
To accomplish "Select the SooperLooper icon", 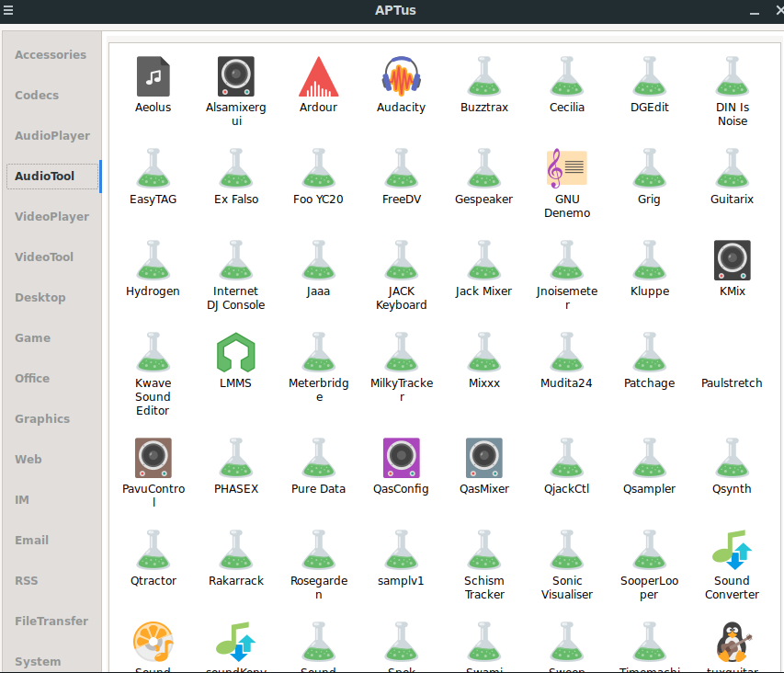I will click(x=650, y=550).
